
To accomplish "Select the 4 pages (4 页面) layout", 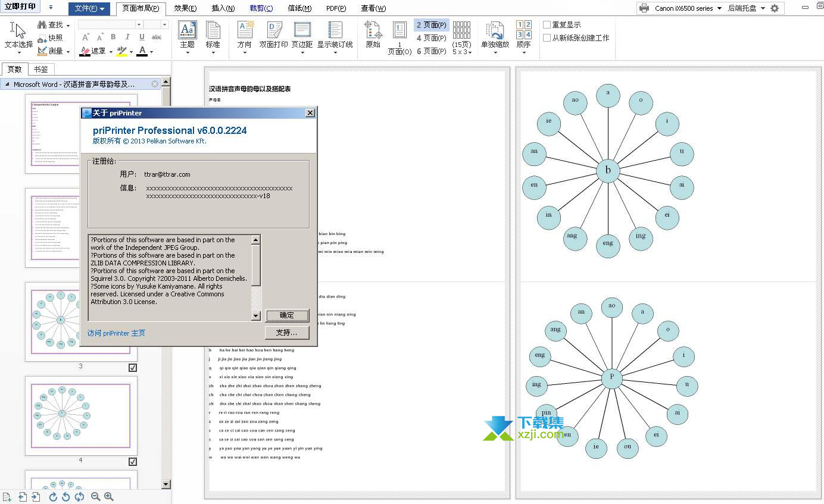I will [431, 38].
